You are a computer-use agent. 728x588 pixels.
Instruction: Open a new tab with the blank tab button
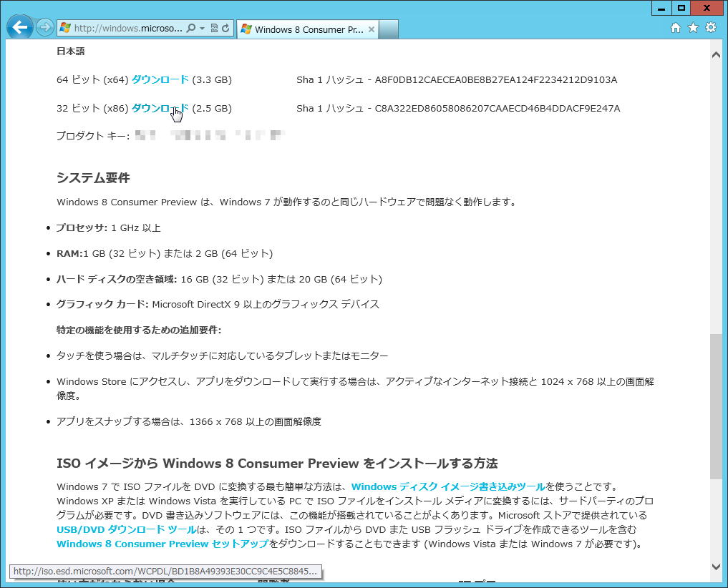pos(389,29)
